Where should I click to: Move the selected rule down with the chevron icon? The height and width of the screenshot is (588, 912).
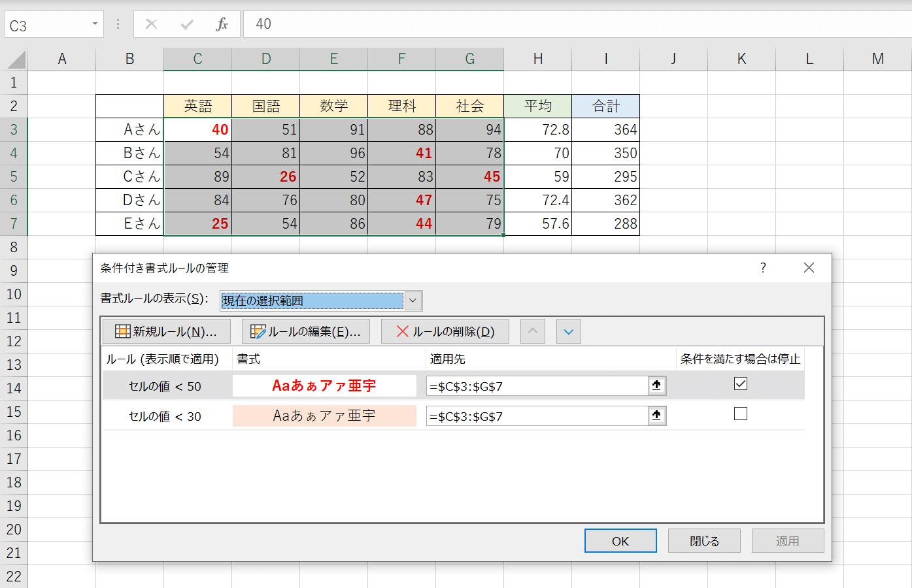click(x=567, y=331)
